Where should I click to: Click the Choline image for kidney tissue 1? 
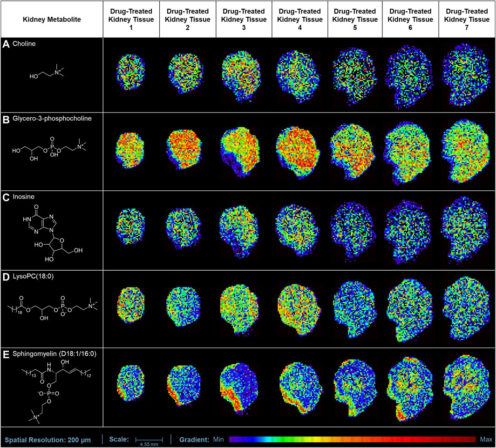click(131, 72)
